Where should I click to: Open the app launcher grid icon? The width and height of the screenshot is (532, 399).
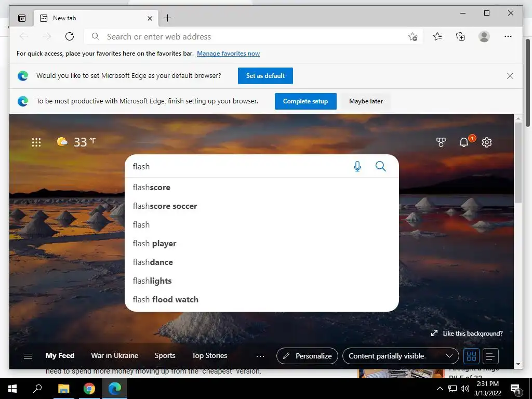pyautogui.click(x=36, y=142)
